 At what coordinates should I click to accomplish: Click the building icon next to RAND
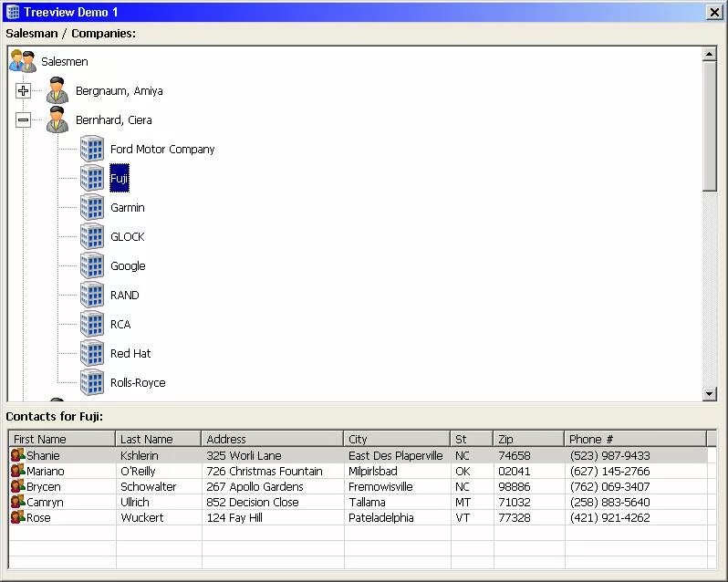point(92,295)
